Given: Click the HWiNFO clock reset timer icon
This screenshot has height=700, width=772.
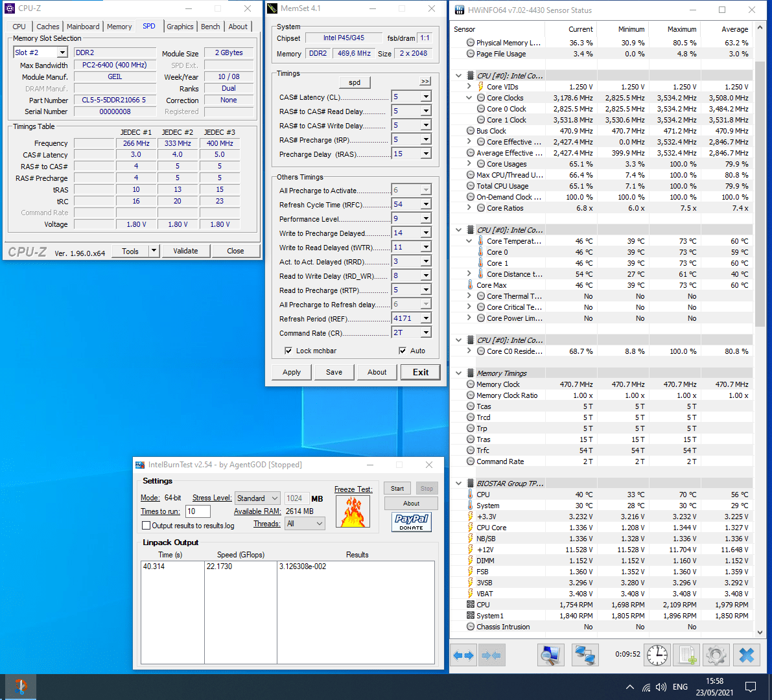Looking at the screenshot, I should coord(657,655).
